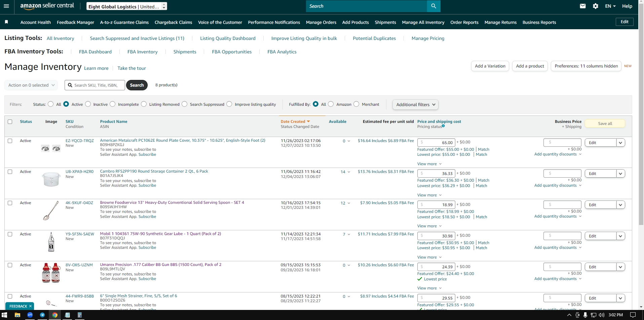This screenshot has height=320, width=644.
Task: Click the Help link in header
Action: [627, 6]
